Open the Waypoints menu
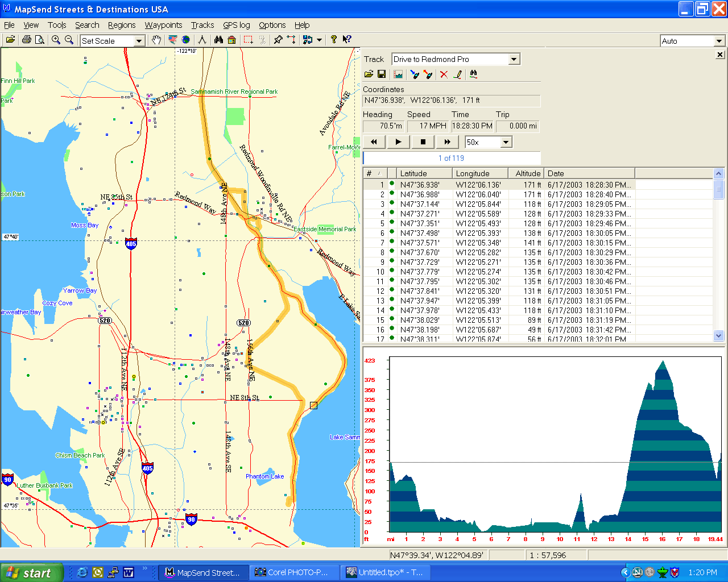 pos(163,25)
